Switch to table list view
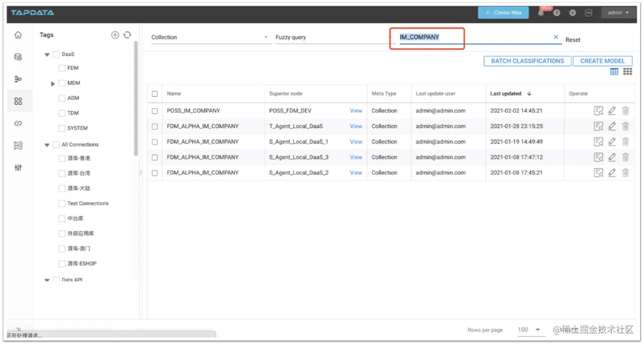The image size is (644, 345). (614, 72)
